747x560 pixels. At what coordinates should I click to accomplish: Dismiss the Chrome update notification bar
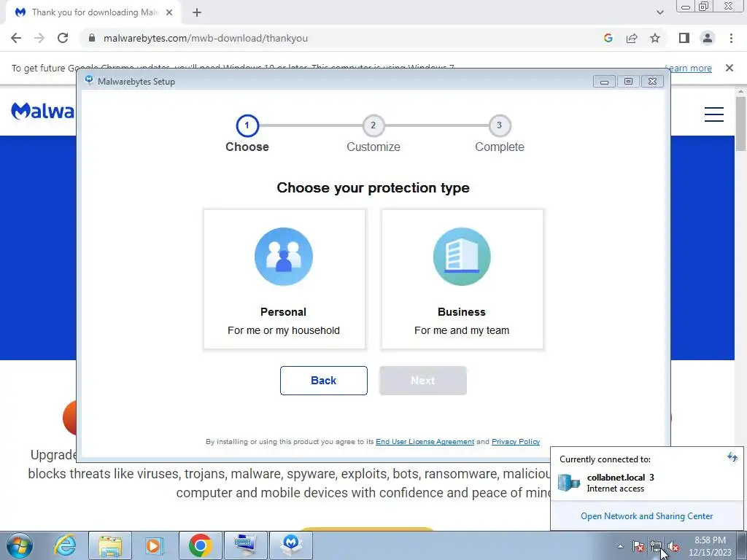point(729,68)
